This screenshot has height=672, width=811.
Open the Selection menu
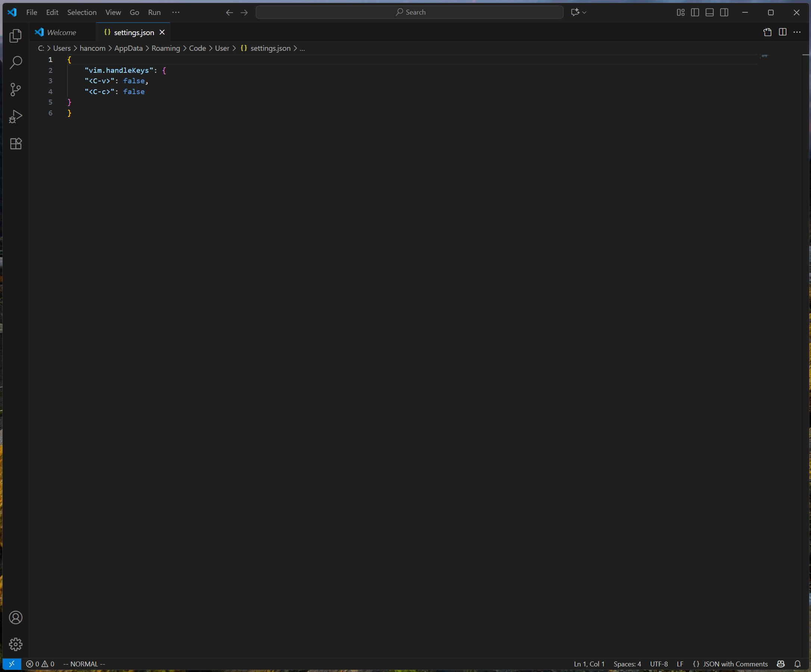[x=82, y=12]
